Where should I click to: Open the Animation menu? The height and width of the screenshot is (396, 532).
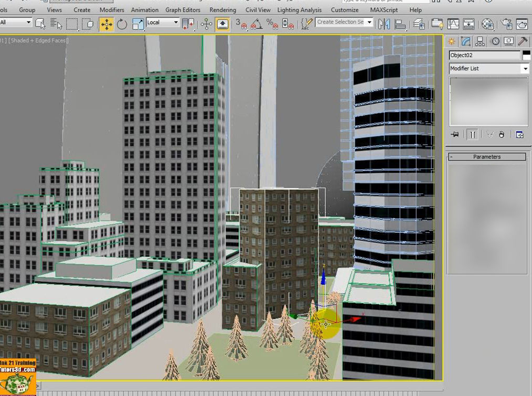tap(144, 10)
